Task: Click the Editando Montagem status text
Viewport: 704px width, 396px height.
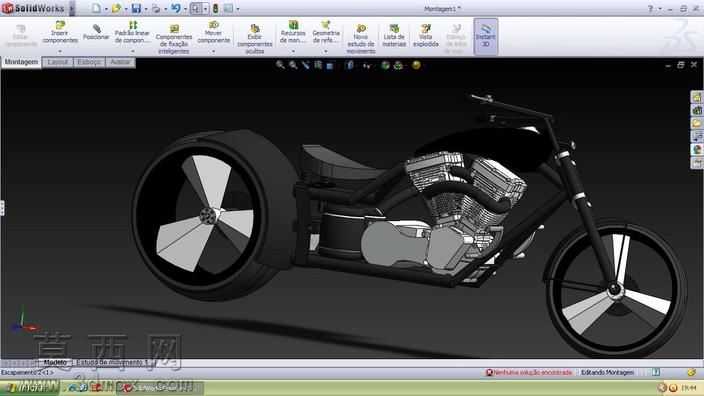Action: tap(607, 373)
